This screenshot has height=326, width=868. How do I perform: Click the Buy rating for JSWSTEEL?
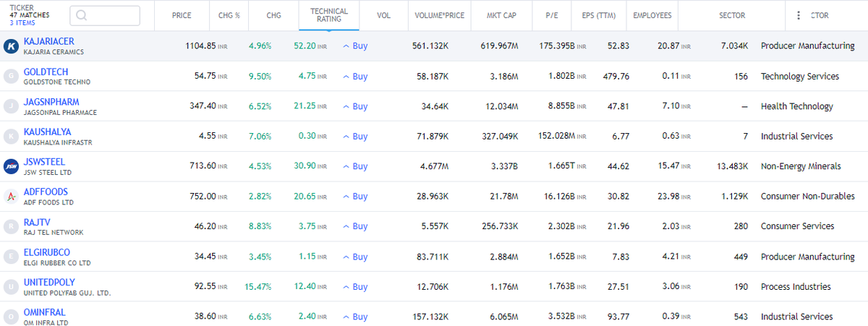[x=355, y=166]
